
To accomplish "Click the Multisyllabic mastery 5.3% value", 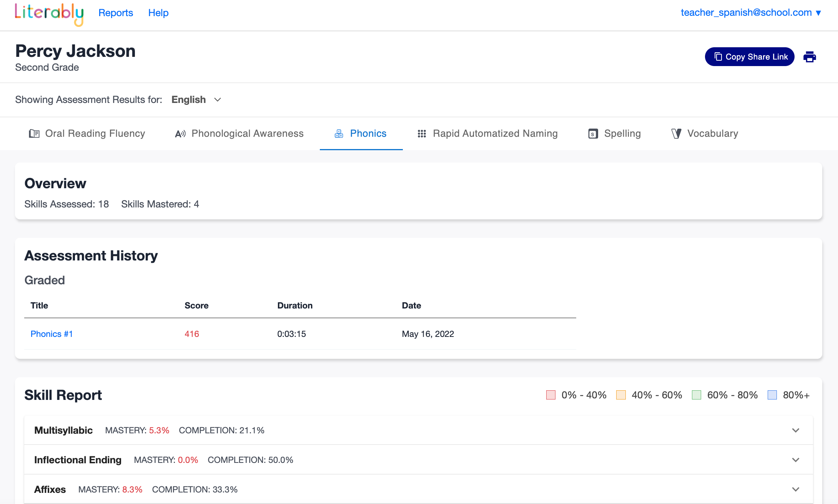I will (159, 430).
